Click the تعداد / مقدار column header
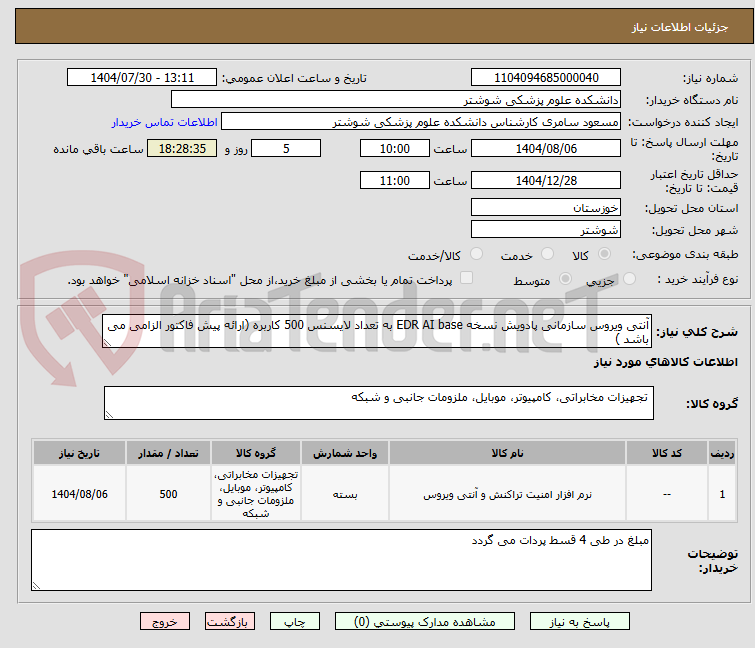Screen dimensions: 755x648 pos(168,453)
